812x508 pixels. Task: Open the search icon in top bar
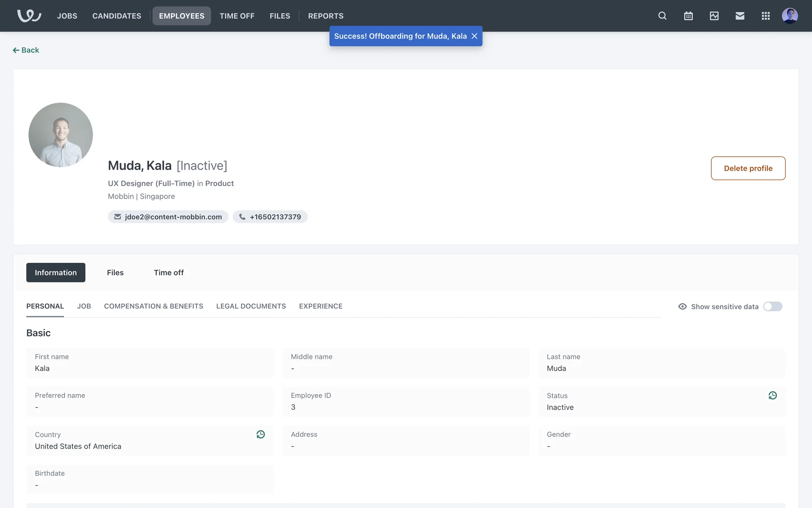point(662,16)
